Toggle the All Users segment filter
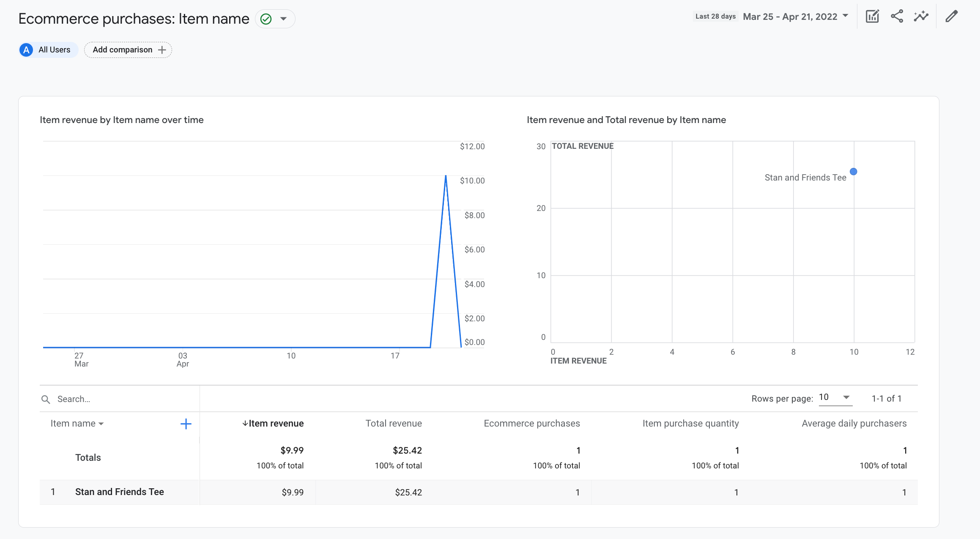 pyautogui.click(x=47, y=50)
